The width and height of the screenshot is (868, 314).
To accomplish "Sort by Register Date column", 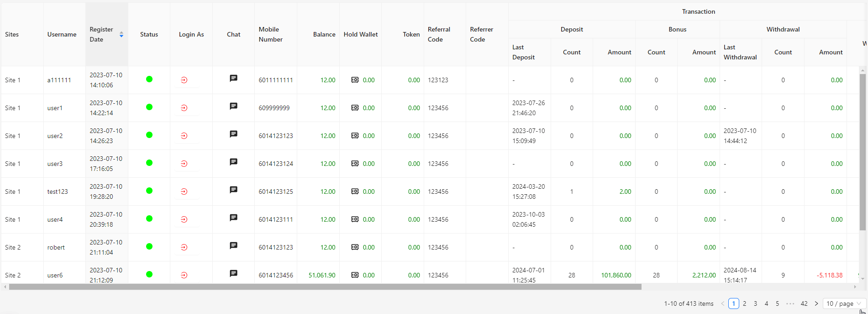I will coord(121,34).
